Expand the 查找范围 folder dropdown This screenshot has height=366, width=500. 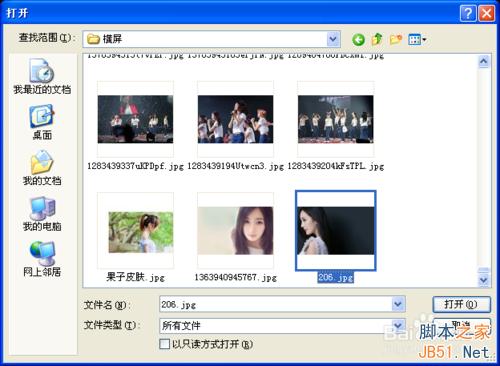coord(333,39)
